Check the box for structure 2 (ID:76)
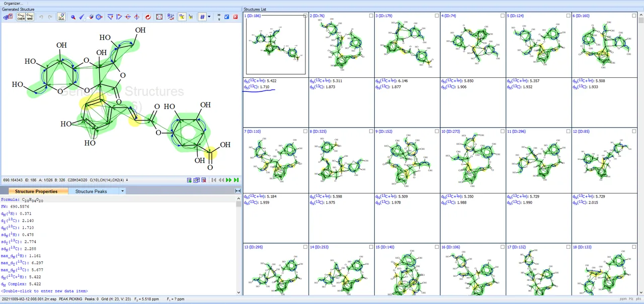The width and height of the screenshot is (644, 304). (x=371, y=16)
